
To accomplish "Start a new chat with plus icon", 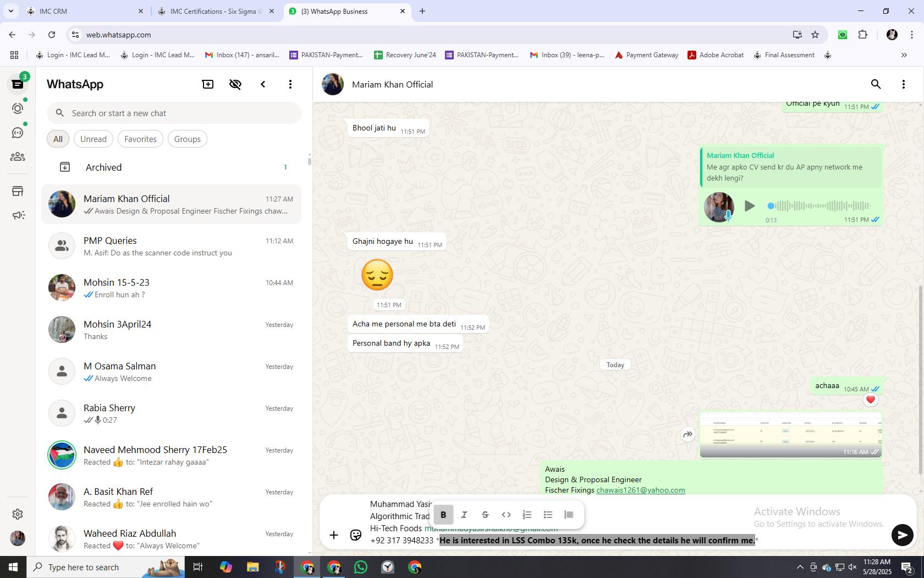I will click(x=208, y=84).
